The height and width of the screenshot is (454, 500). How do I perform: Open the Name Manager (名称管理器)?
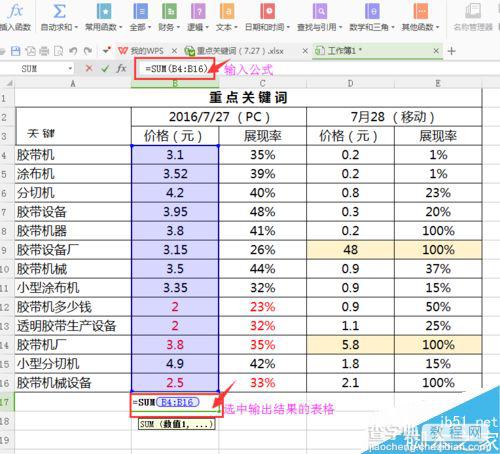pos(473,17)
